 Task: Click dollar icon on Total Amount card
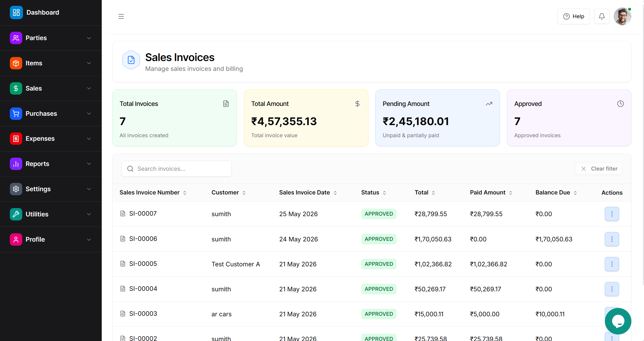click(x=357, y=104)
